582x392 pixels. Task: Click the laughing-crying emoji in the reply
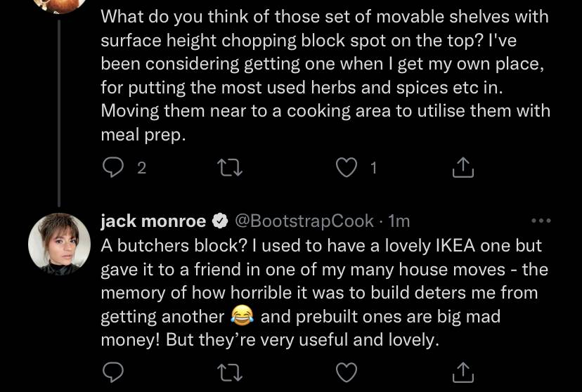(242, 316)
